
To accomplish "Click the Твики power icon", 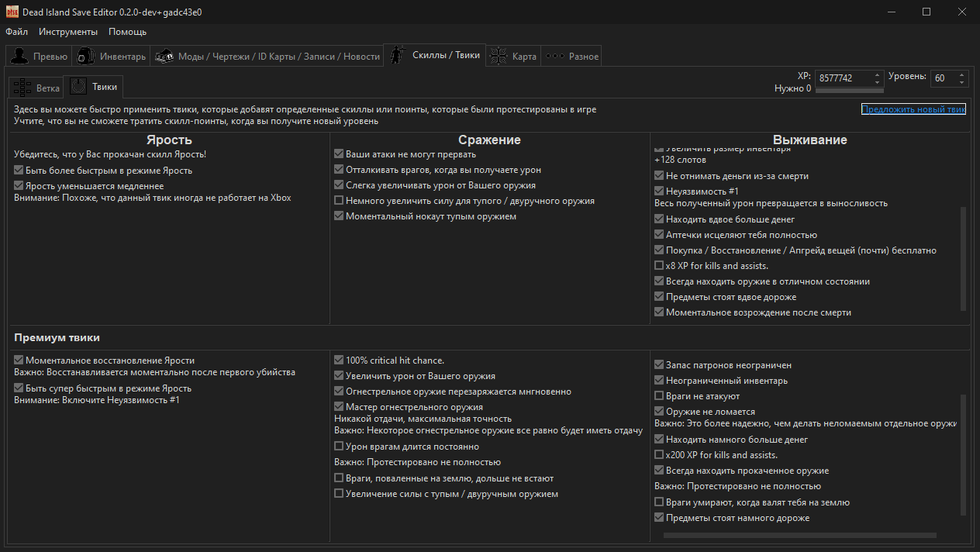I will click(x=78, y=87).
